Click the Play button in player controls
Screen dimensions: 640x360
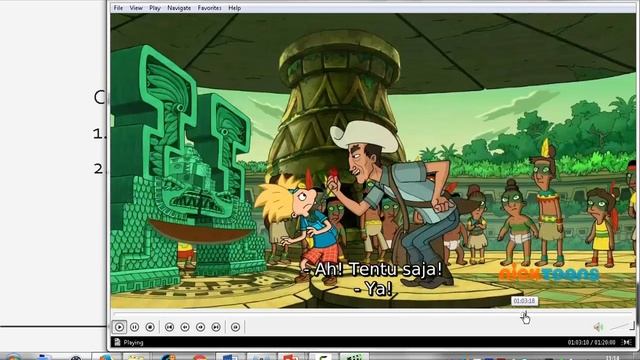coord(119,327)
